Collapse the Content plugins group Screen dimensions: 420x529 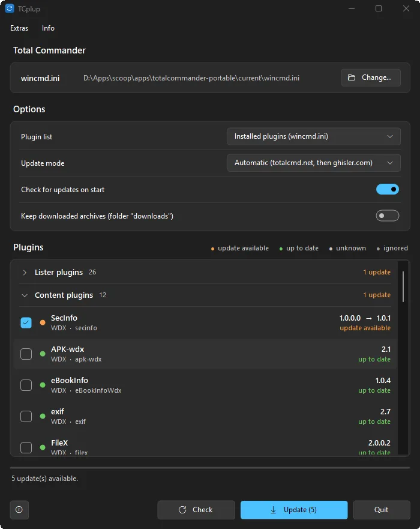(x=24, y=295)
